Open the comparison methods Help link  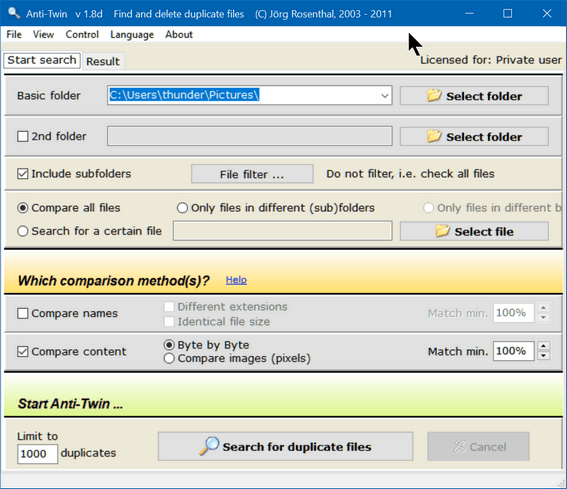tap(236, 280)
